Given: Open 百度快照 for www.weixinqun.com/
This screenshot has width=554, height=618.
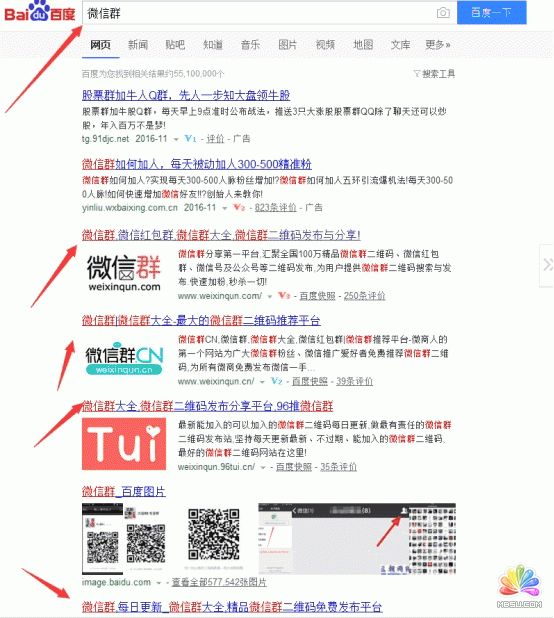Looking at the screenshot, I should coord(318,296).
